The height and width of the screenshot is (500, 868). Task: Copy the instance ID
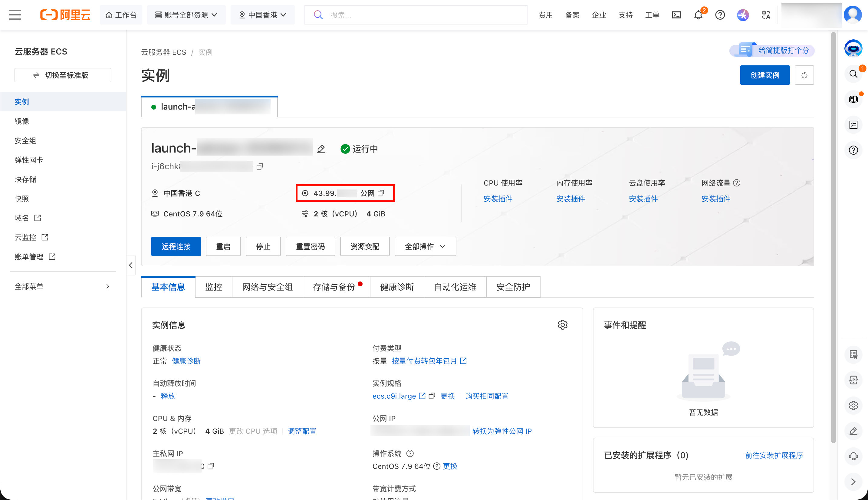pyautogui.click(x=260, y=166)
